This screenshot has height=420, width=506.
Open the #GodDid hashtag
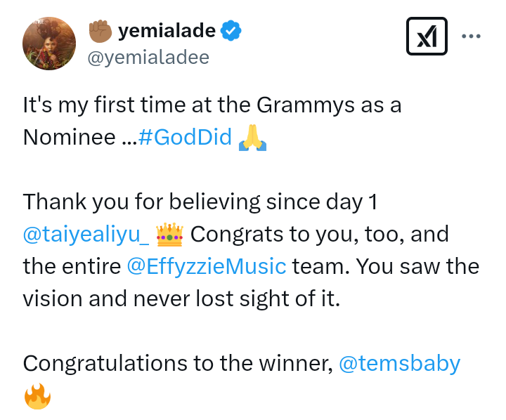185,137
